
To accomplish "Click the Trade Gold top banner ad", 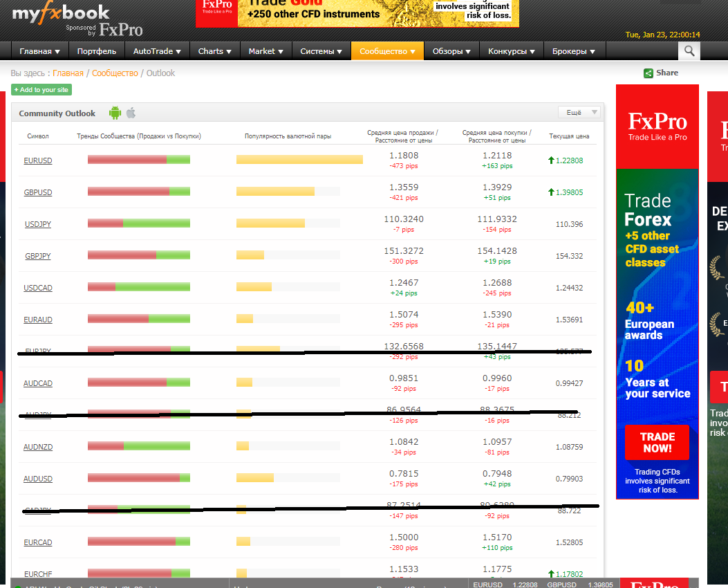I will pyautogui.click(x=357, y=13).
